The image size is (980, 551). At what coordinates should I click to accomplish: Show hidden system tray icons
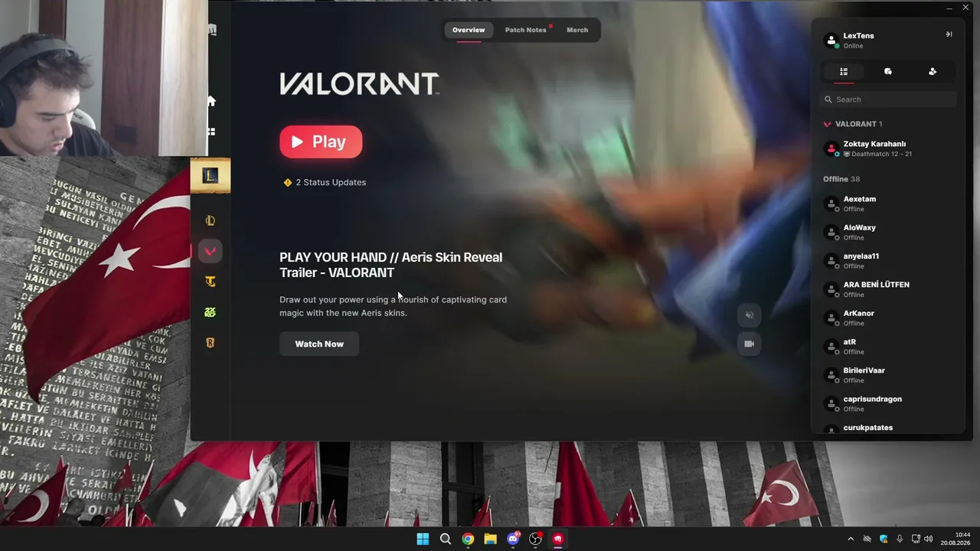[x=850, y=539]
